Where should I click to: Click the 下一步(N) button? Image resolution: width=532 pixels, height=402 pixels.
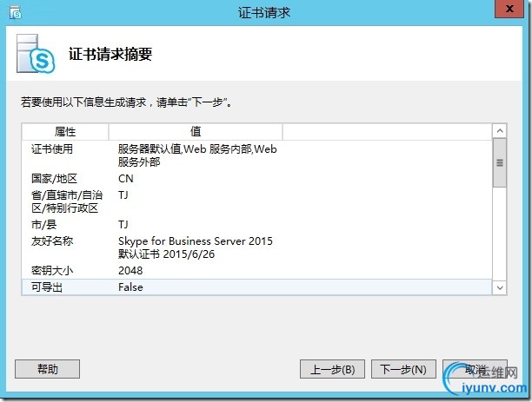(403, 369)
